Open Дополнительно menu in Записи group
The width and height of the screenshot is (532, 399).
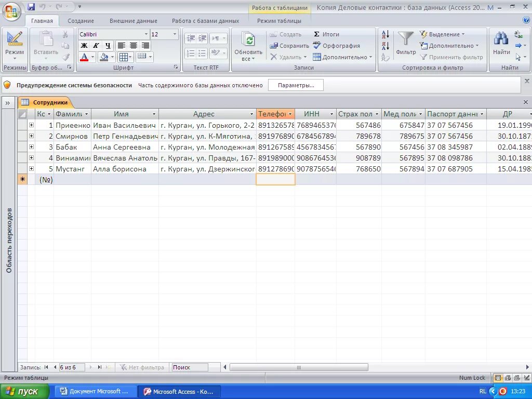coord(342,57)
